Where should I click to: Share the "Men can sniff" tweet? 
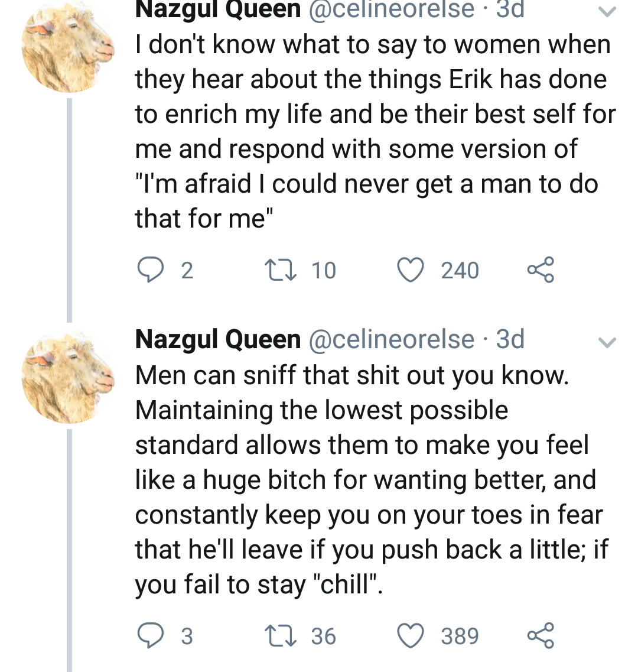coord(541,636)
